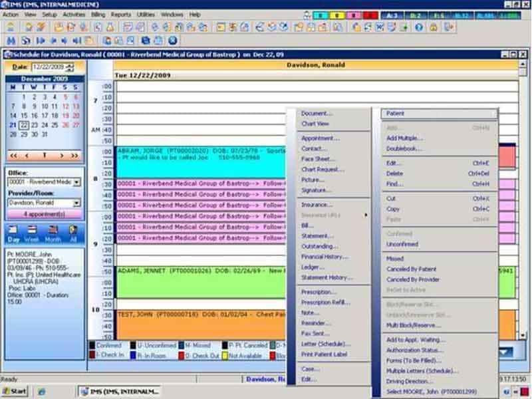Image resolution: width=532 pixels, height=399 pixels.
Task: Select Driving Direction... entry
Action: coord(410,381)
